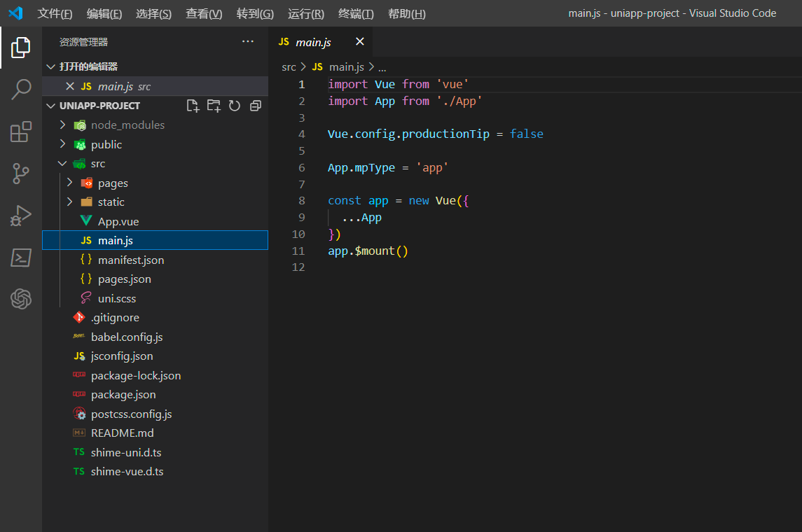Collapse the src folder
The image size is (802, 532).
[62, 164]
